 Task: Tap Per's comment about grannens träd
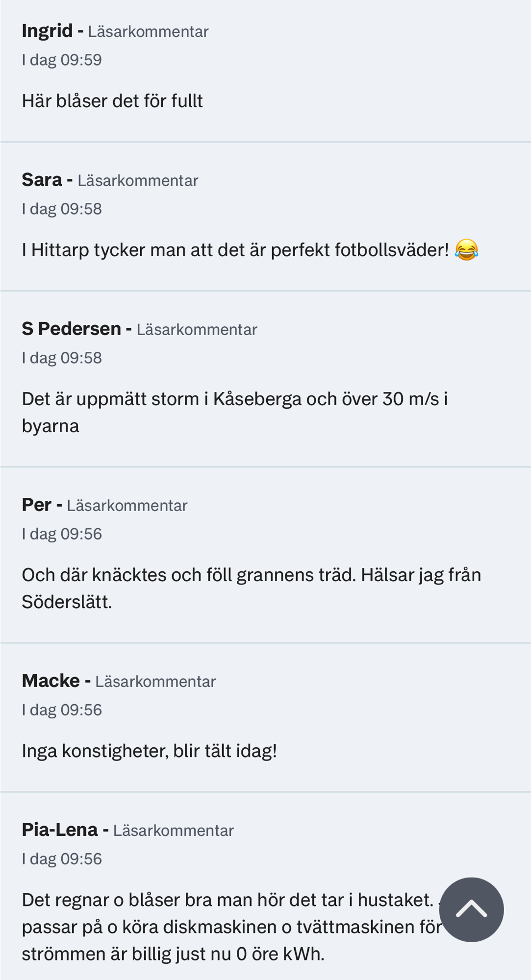[x=251, y=588]
